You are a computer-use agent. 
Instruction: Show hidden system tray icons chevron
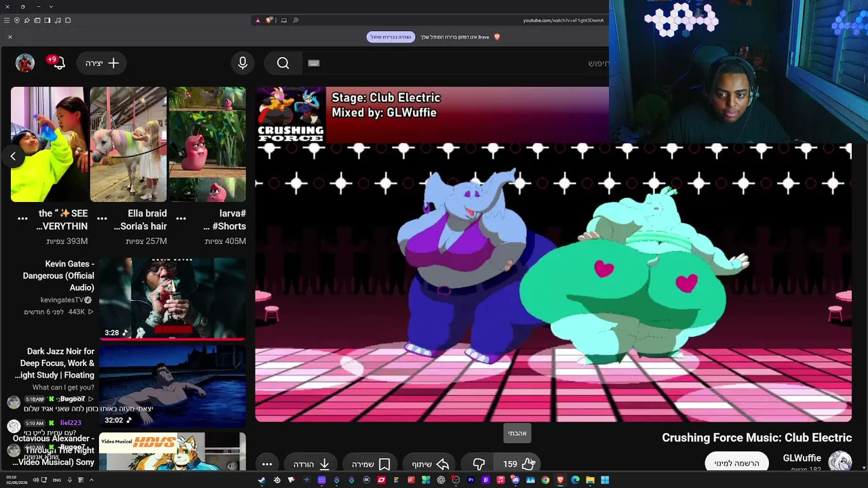pos(91,480)
